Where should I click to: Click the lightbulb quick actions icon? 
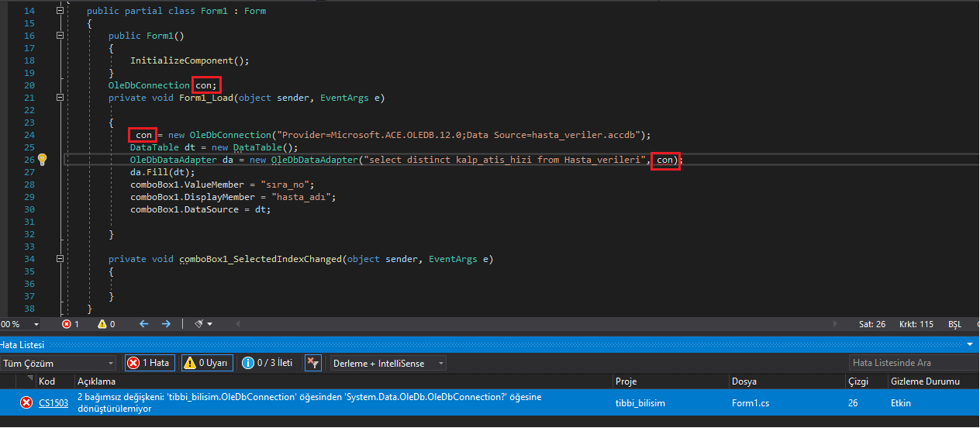click(43, 159)
